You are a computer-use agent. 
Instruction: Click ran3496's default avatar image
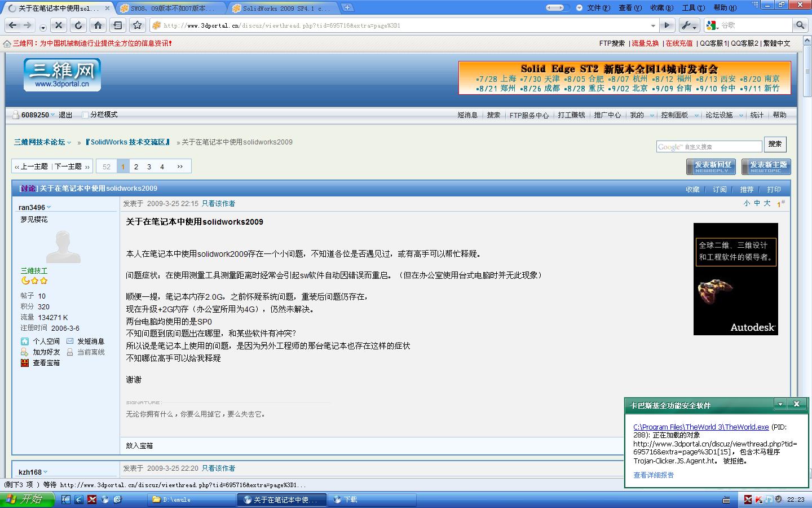point(63,247)
